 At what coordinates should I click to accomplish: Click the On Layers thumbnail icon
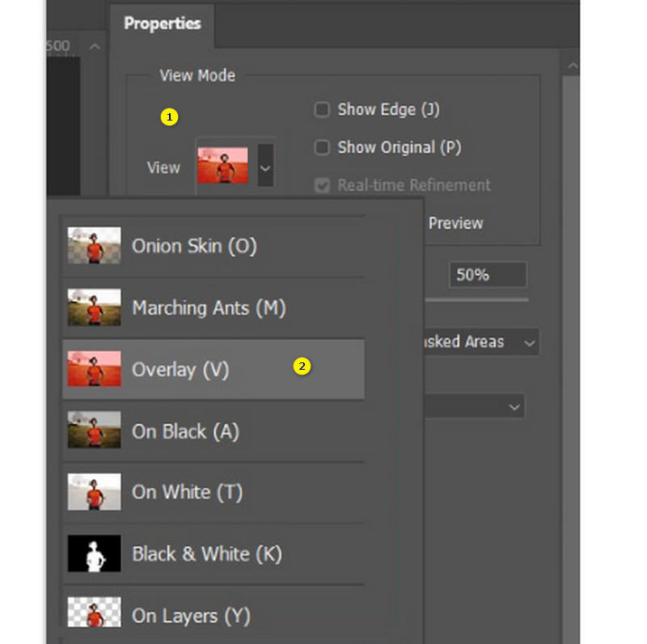[94, 615]
